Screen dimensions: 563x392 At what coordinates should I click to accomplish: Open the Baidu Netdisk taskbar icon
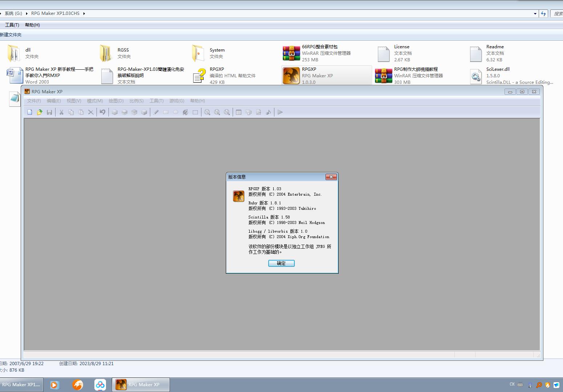pos(100,385)
